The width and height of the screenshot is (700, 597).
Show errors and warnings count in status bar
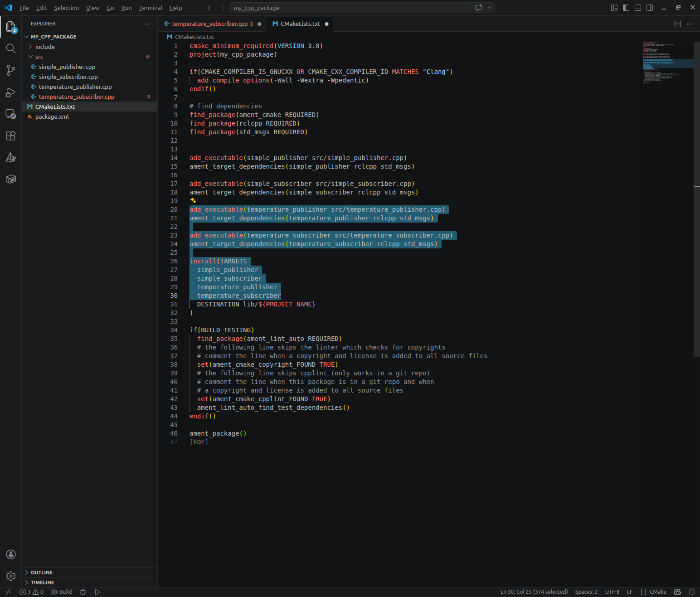click(32, 592)
